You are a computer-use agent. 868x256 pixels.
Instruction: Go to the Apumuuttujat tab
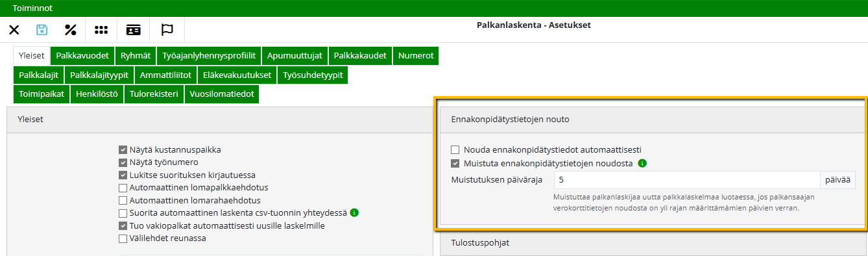pyautogui.click(x=295, y=56)
